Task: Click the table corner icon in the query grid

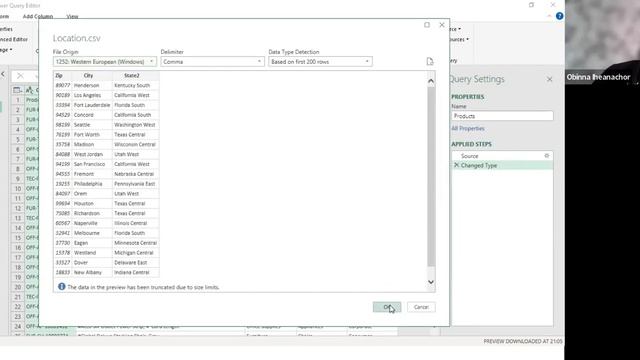Action: click(x=18, y=90)
